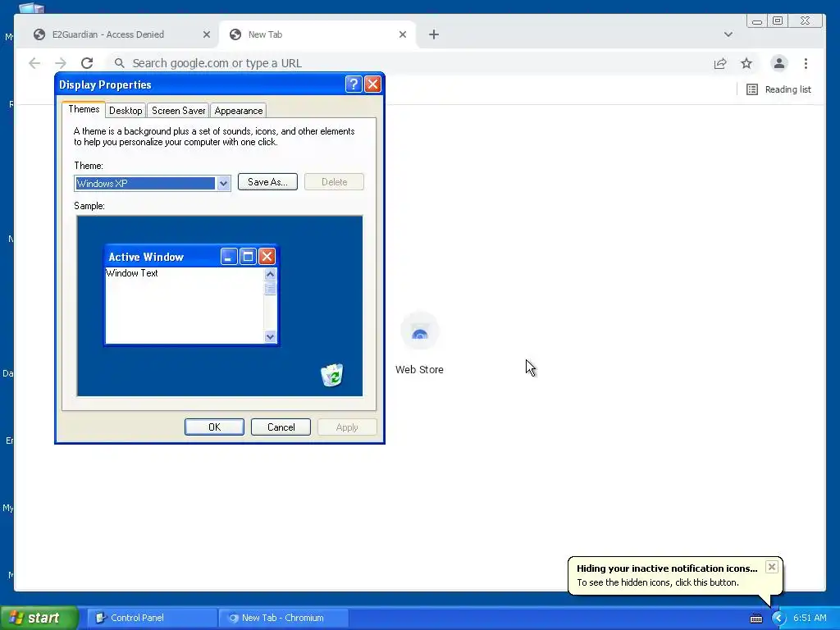Switch to the Themes tab
Image resolution: width=840 pixels, height=630 pixels.
coord(84,109)
